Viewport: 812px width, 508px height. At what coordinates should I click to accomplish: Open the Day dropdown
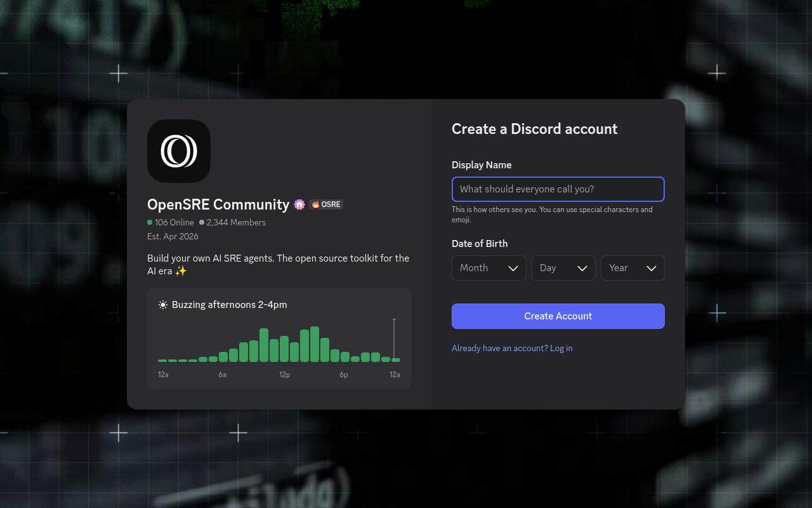click(563, 268)
